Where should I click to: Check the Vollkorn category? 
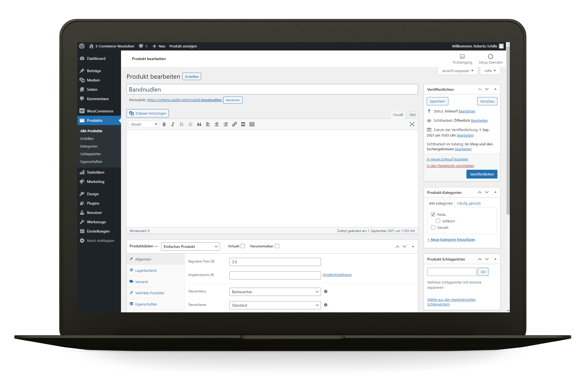tap(438, 221)
